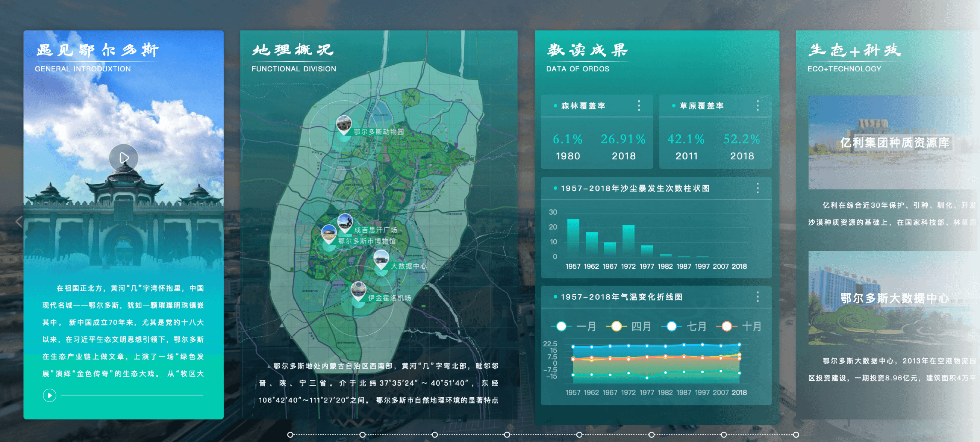This screenshot has height=442, width=980.
Task: Go to previous panel with left arrow
Action: click(19, 221)
